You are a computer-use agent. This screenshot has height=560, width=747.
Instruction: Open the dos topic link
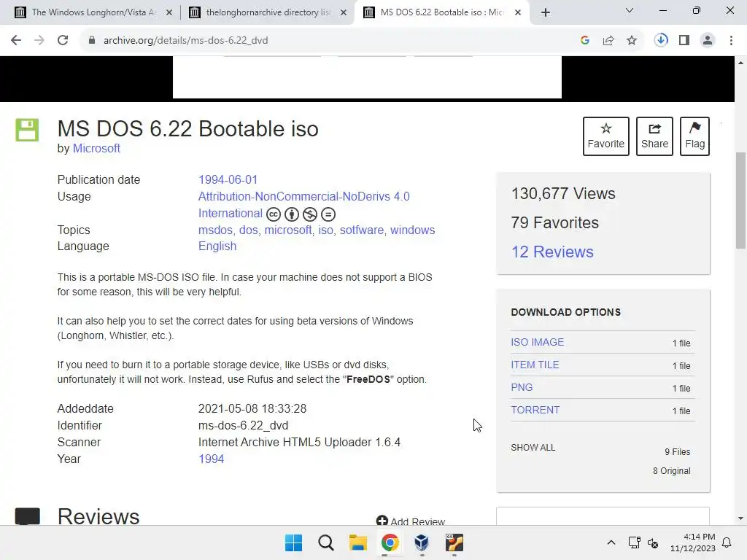pos(248,230)
